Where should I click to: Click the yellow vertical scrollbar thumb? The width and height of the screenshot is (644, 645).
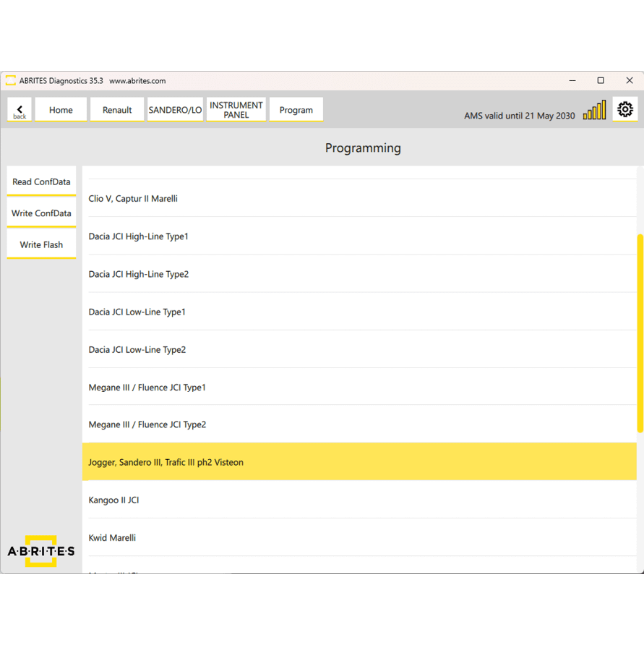pos(640,333)
